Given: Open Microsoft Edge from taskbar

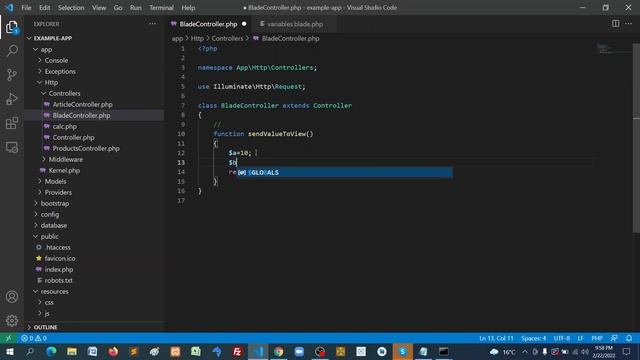Looking at the screenshot, I should pyautogui.click(x=51, y=351).
